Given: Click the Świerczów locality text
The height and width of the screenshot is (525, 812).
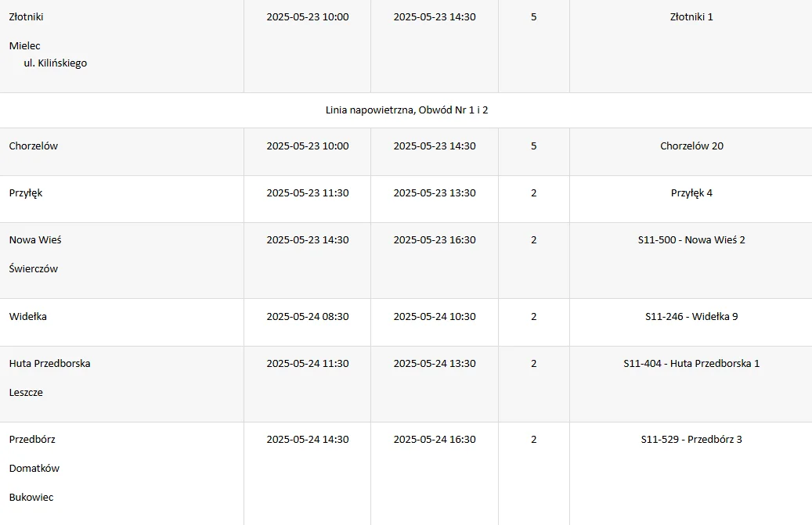Looking at the screenshot, I should tap(33, 269).
